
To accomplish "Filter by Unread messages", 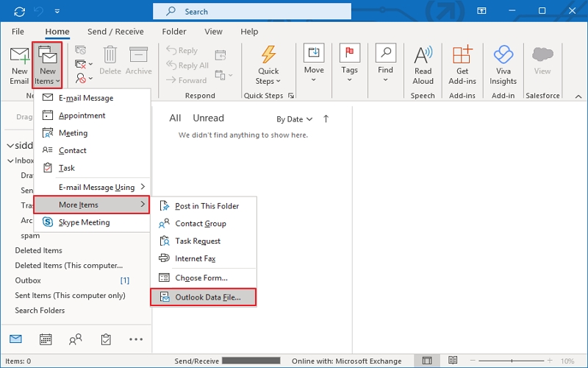I will [x=209, y=118].
